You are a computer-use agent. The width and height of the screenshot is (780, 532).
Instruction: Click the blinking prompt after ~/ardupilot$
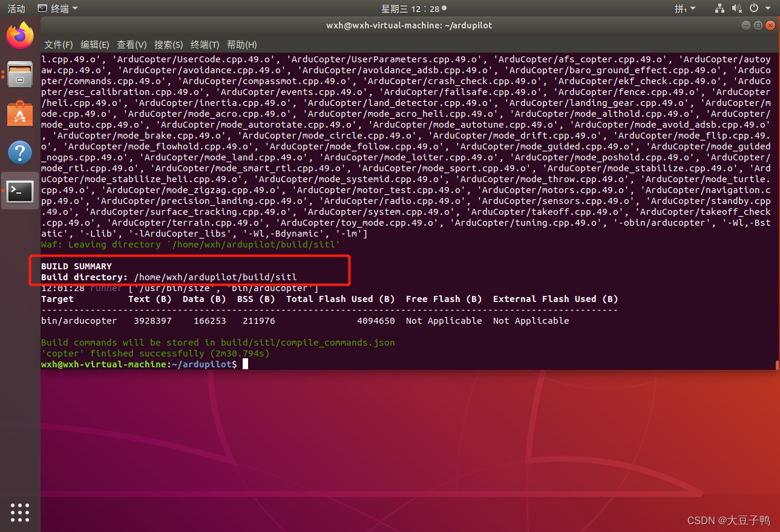coord(244,364)
